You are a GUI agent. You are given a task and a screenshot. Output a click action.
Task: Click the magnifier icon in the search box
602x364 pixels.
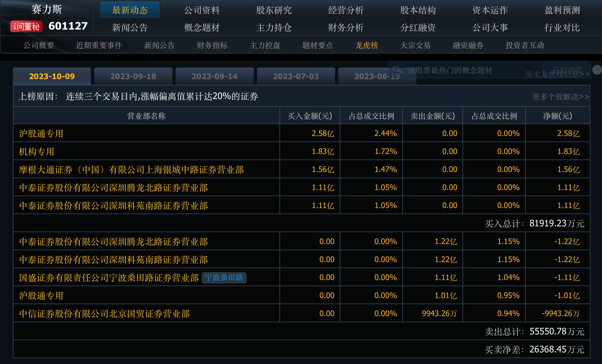pyautogui.click(x=397, y=70)
